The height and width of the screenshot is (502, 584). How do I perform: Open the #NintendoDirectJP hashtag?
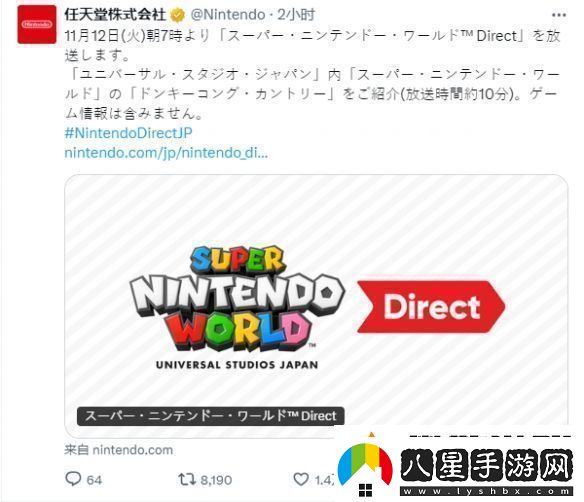click(128, 133)
